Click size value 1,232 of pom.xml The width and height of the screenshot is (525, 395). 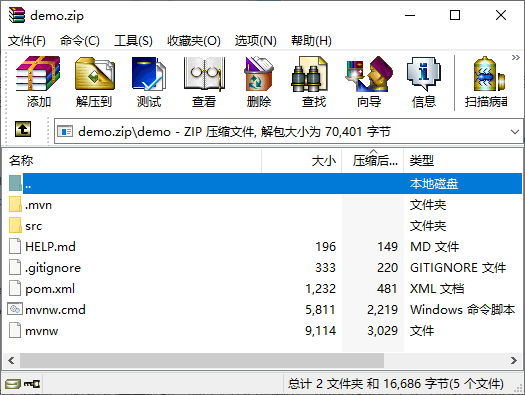click(320, 289)
